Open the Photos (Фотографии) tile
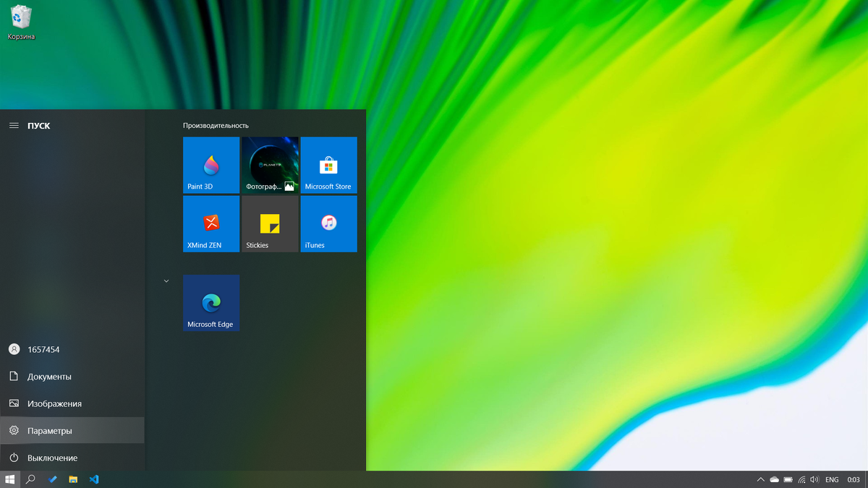Viewport: 868px width, 488px height. point(270,165)
